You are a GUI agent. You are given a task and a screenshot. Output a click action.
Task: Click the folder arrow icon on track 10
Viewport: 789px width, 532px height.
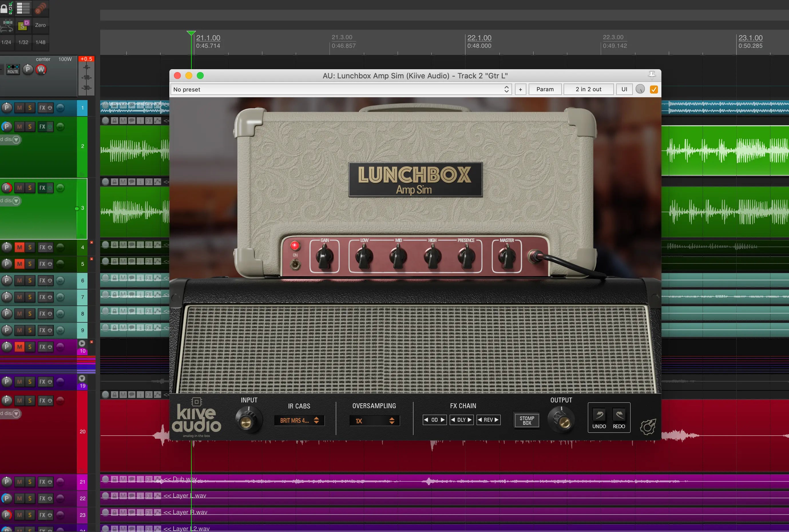tap(82, 343)
